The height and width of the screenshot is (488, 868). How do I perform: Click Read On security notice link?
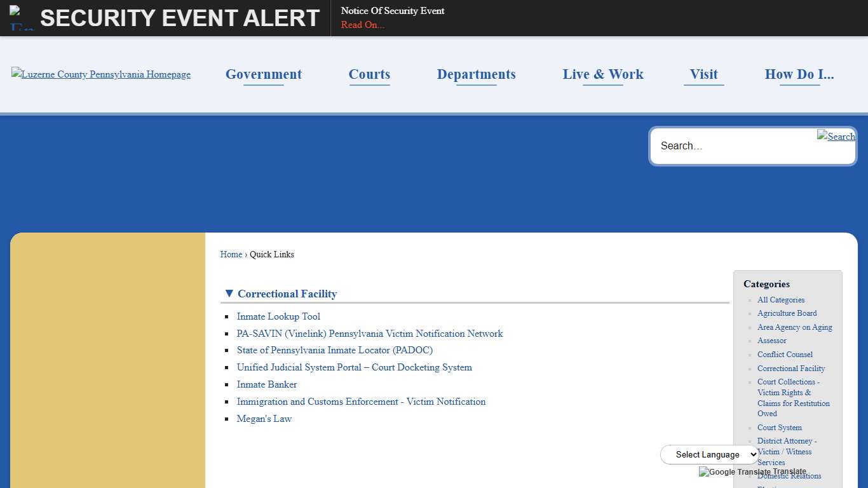362,25
